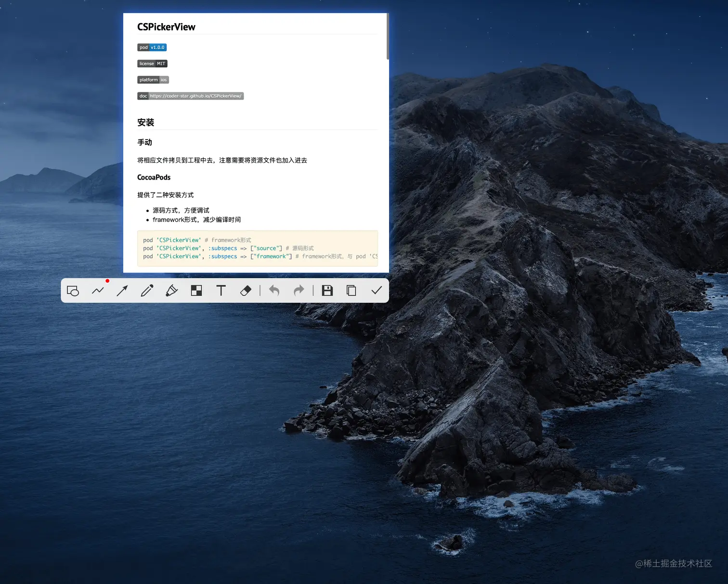Click the code line containing ["framework"]
The image size is (728, 584).
click(x=260, y=256)
